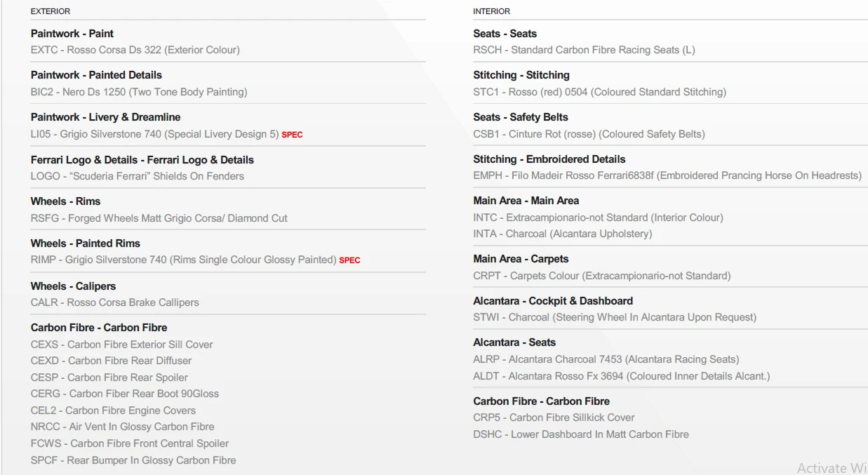
Task: Click the Embroidered Prancing Horse On Headrests entry
Action: click(667, 175)
